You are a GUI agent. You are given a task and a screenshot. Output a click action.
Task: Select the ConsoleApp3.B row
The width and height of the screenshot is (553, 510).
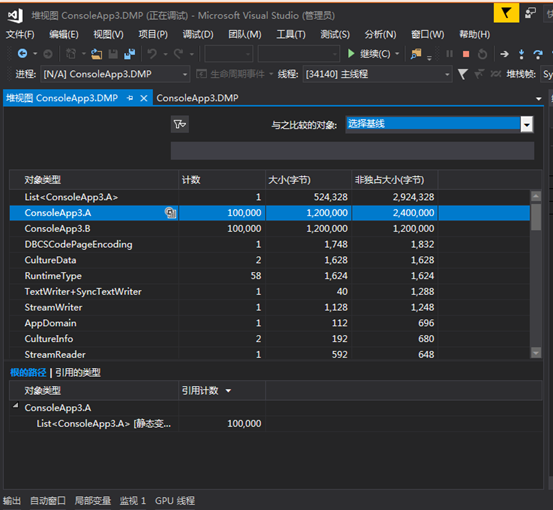269,229
